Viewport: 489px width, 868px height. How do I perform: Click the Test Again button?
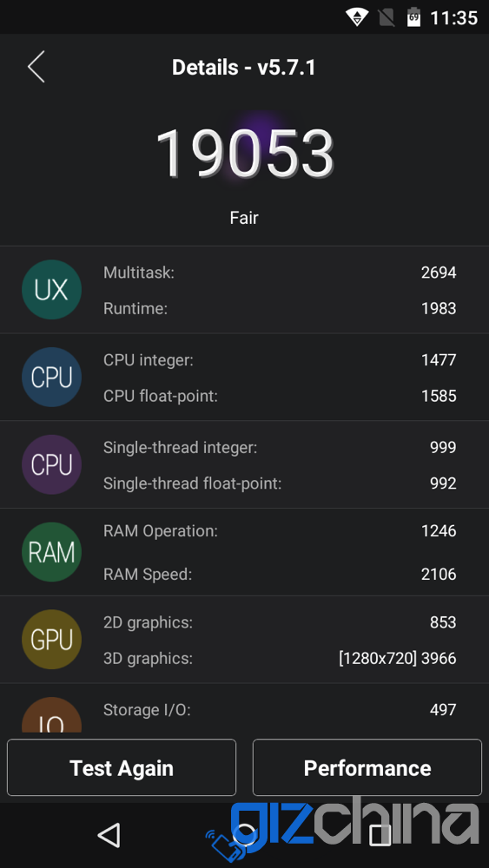coord(122,768)
